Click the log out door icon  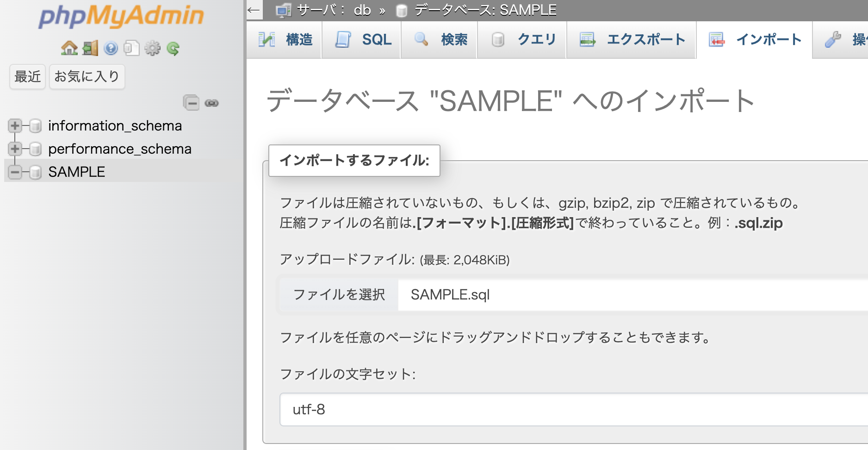coord(90,48)
